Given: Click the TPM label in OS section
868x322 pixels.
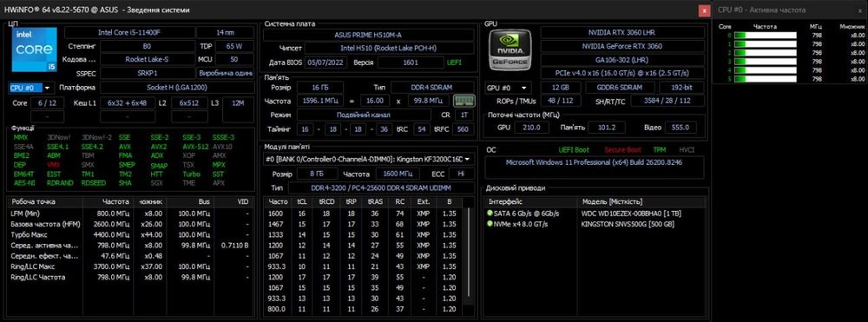Looking at the screenshot, I should 660,150.
